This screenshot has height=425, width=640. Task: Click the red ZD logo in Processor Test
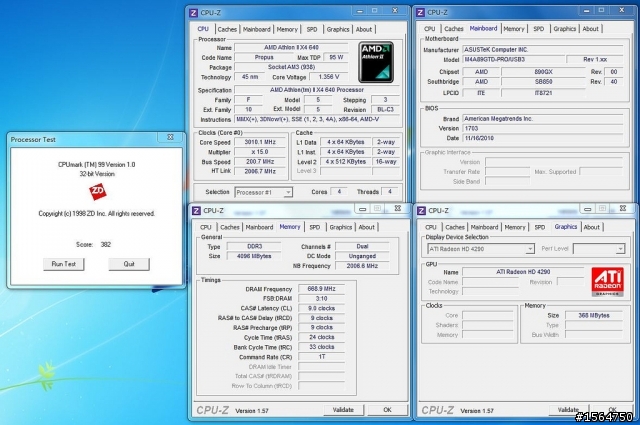(98, 191)
